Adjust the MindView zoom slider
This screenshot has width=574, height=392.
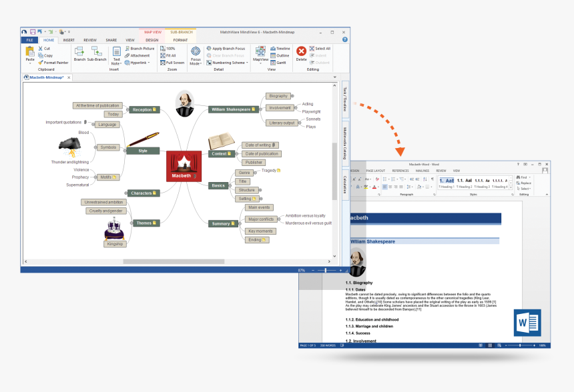(x=326, y=270)
